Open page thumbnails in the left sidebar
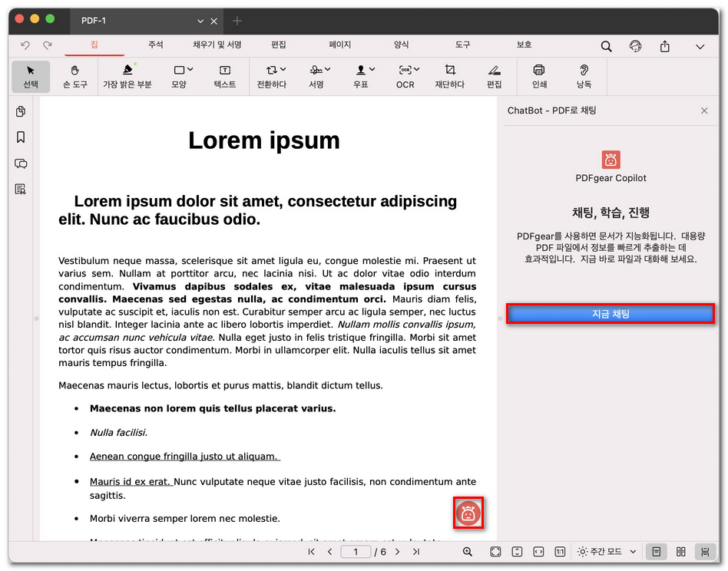Screen dimensions: 728x571 [20, 111]
